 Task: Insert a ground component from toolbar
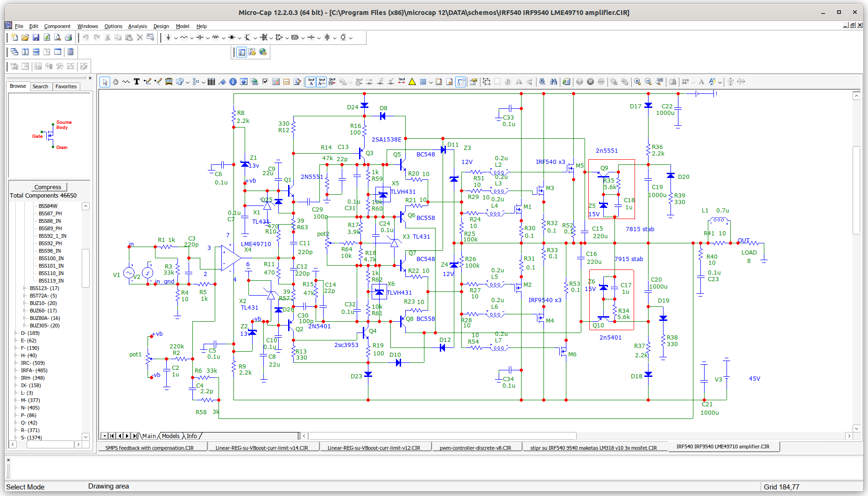pos(168,37)
